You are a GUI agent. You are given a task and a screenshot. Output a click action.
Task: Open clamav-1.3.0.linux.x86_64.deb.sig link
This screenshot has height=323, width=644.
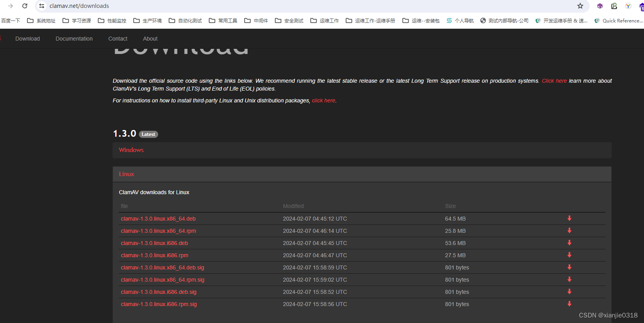tap(162, 267)
